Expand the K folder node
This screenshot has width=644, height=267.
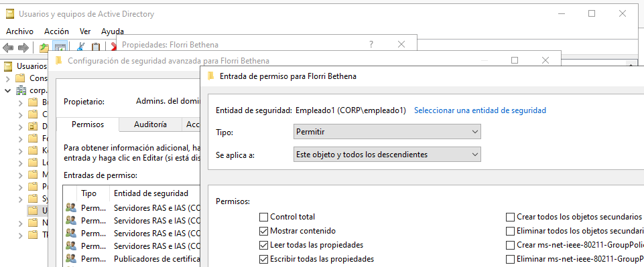[21, 151]
